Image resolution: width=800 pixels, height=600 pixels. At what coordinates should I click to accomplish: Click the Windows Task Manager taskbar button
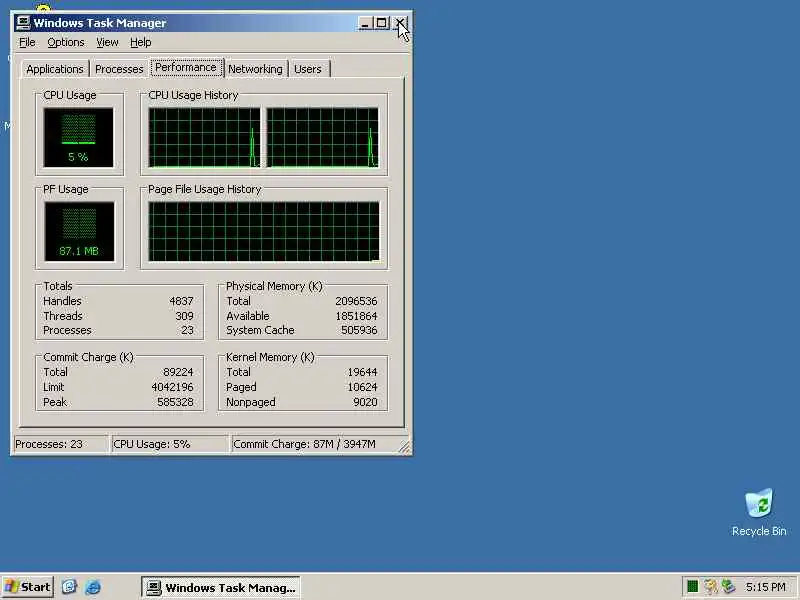pos(220,587)
